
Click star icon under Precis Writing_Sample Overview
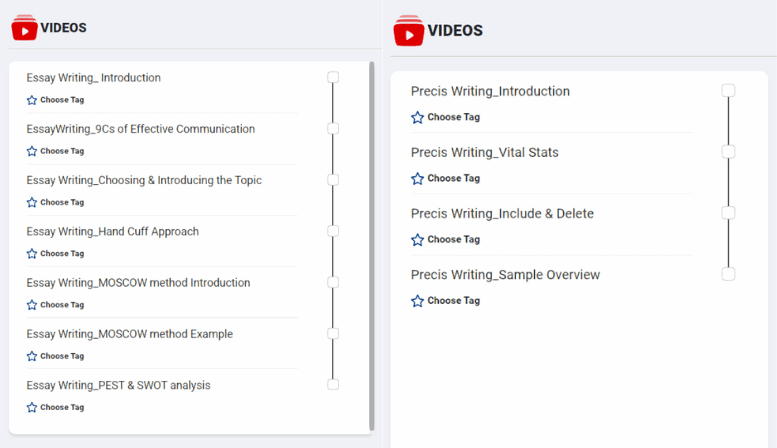point(417,301)
